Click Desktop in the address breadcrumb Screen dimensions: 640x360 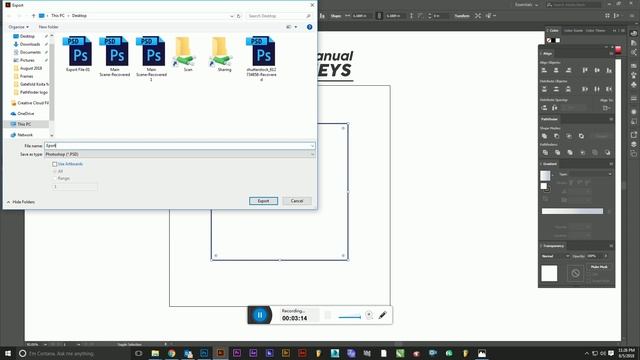coord(79,16)
